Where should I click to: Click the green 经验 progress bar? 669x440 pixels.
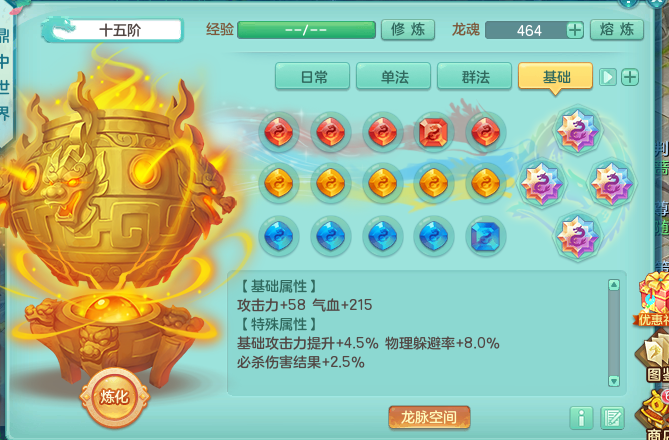[306, 30]
